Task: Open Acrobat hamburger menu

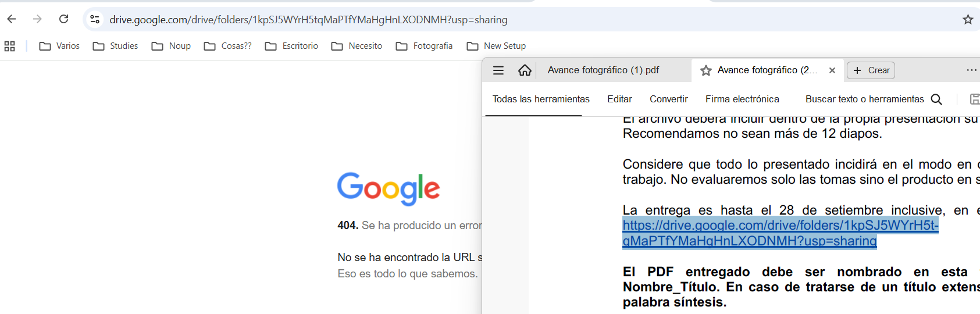Action: [x=498, y=70]
